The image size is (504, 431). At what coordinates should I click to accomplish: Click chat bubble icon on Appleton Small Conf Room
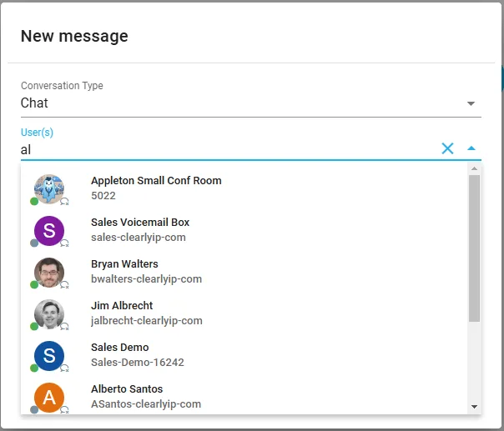(64, 202)
